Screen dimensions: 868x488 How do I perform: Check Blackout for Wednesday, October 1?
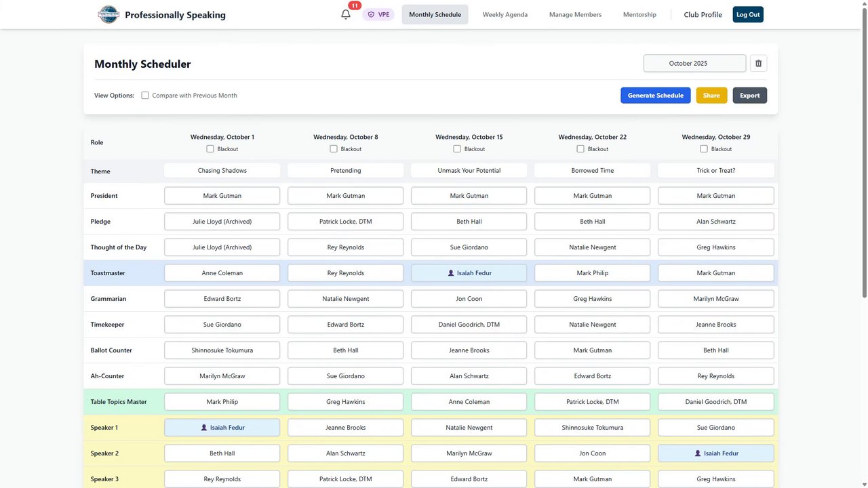[x=210, y=149]
